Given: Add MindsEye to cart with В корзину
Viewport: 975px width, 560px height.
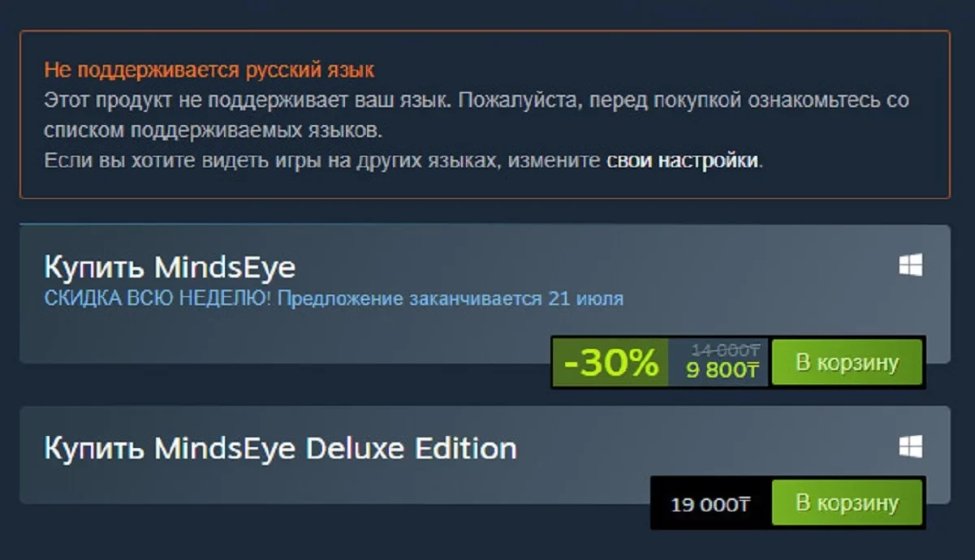Looking at the screenshot, I should pyautogui.click(x=847, y=362).
